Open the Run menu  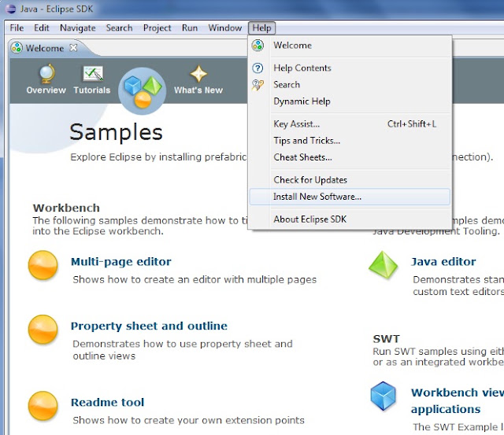190,28
